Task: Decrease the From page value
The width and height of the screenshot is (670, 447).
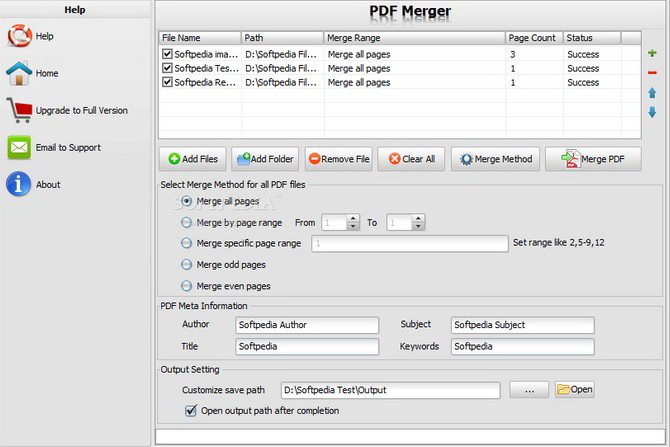Action: [x=353, y=226]
